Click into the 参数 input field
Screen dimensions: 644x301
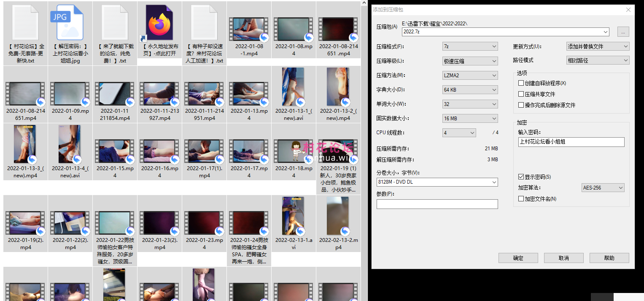[437, 204]
